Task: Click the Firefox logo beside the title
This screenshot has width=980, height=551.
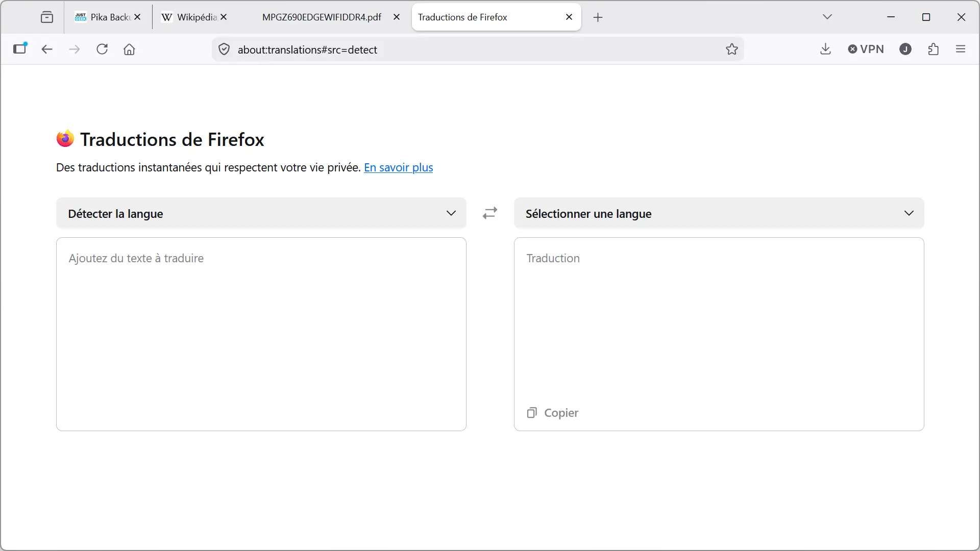Action: pos(65,139)
